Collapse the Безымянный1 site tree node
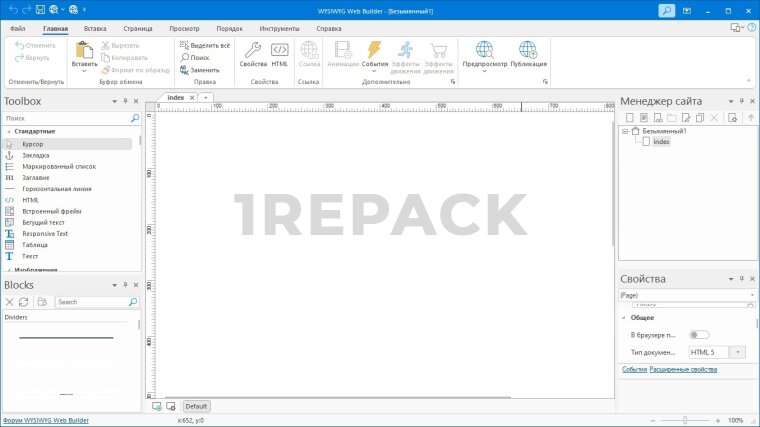The image size is (760, 427). click(624, 131)
